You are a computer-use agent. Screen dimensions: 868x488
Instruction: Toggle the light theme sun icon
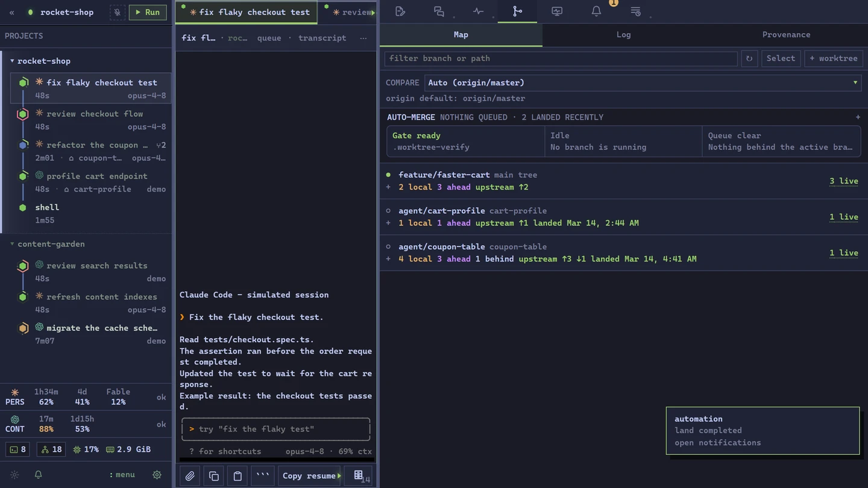coord(14,475)
